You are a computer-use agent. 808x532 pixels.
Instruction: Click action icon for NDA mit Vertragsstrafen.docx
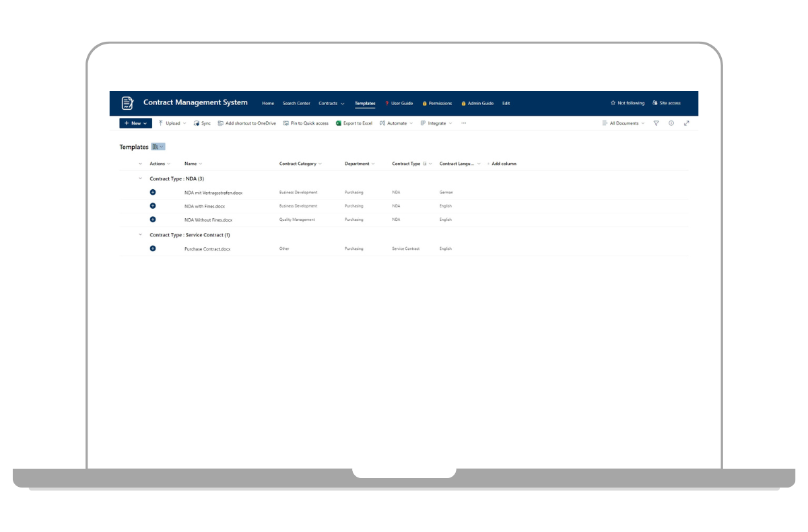pos(153,193)
